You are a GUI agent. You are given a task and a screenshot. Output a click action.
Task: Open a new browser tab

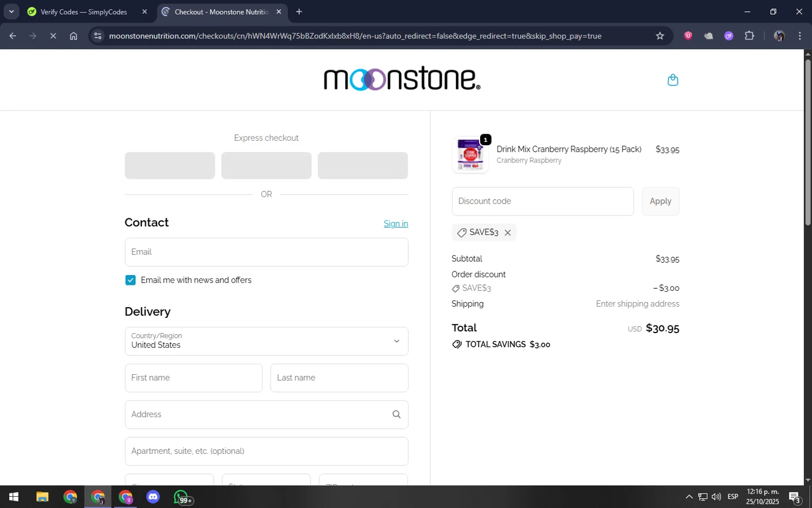299,12
